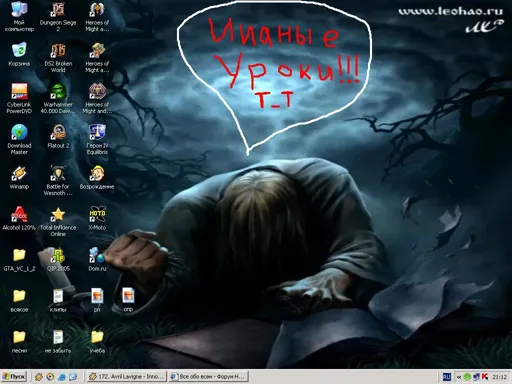Viewport: 512px width, 384px height.
Task: Start Герои IV Equilibris shortcut
Action: tap(97, 139)
